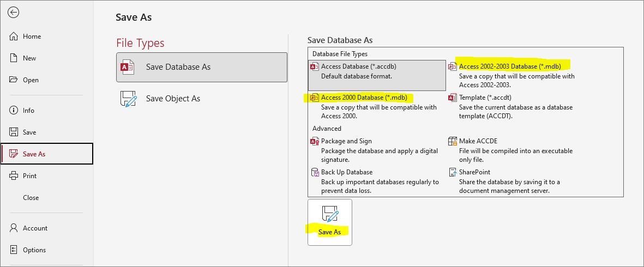The image size is (644, 267).
Task: Choose Save Database As file type
Action: point(202,67)
